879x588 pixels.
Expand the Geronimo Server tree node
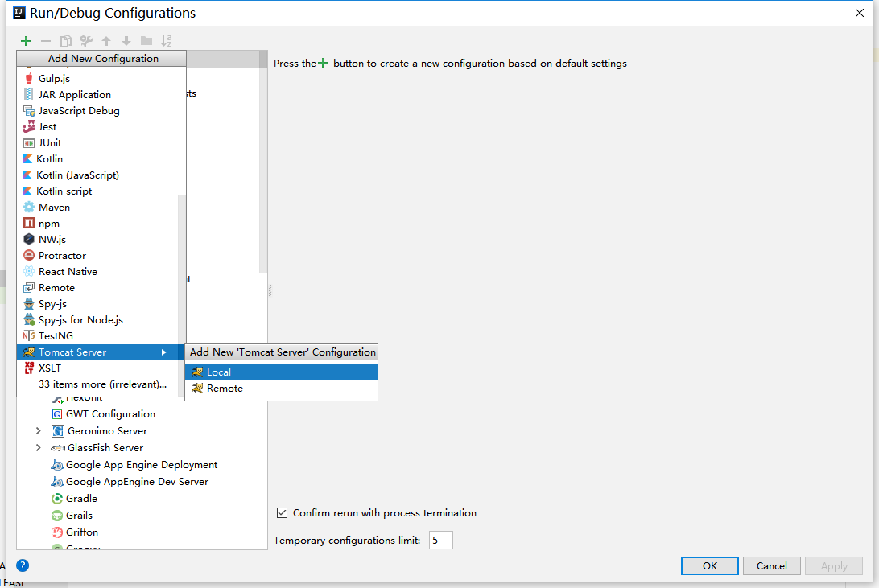[x=38, y=430]
